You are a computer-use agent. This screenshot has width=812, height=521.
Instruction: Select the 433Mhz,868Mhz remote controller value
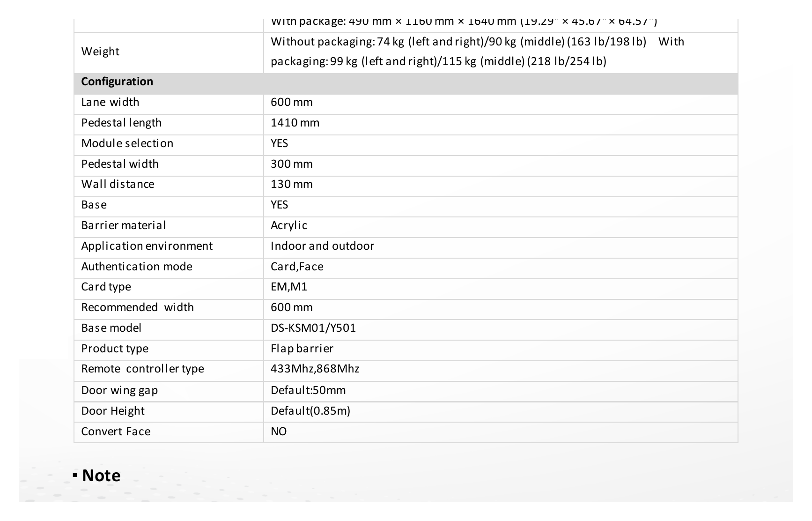(315, 369)
